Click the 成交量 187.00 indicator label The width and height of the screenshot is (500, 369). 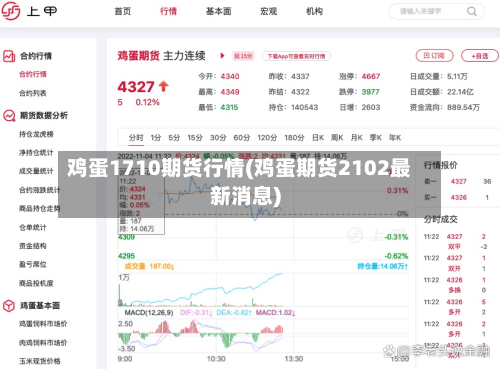(x=149, y=266)
